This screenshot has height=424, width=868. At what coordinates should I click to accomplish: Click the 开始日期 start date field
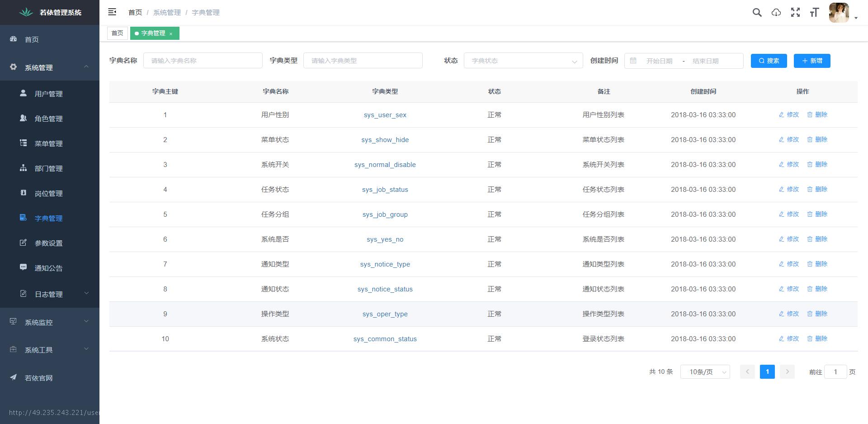coord(659,61)
